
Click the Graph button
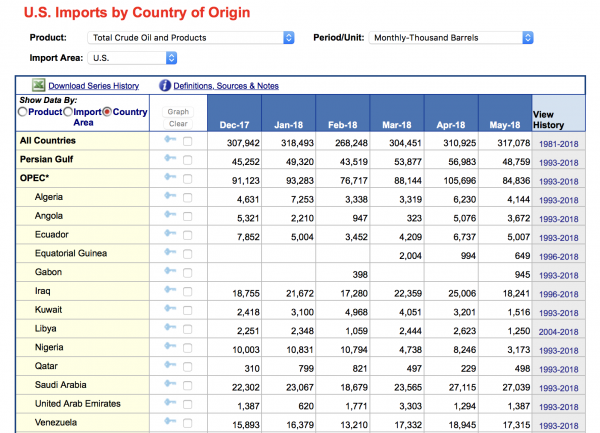(x=178, y=112)
